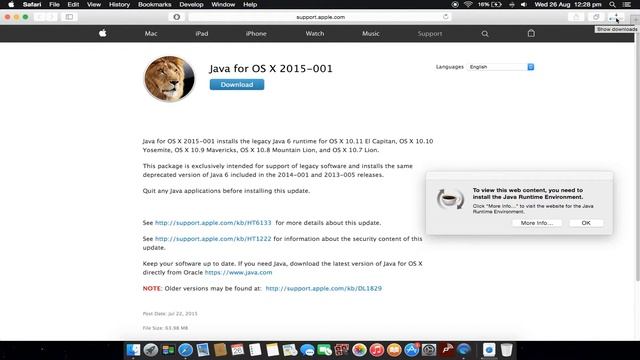Click the volume icon in menu bar
The height and width of the screenshot is (360, 640).
(x=524, y=4)
